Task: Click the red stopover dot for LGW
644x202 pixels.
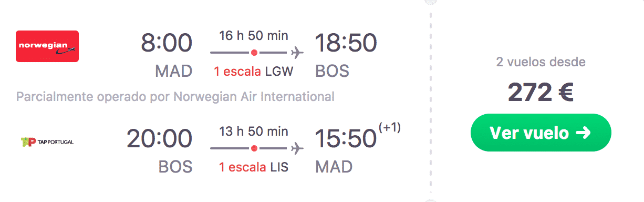Action: coord(254,53)
